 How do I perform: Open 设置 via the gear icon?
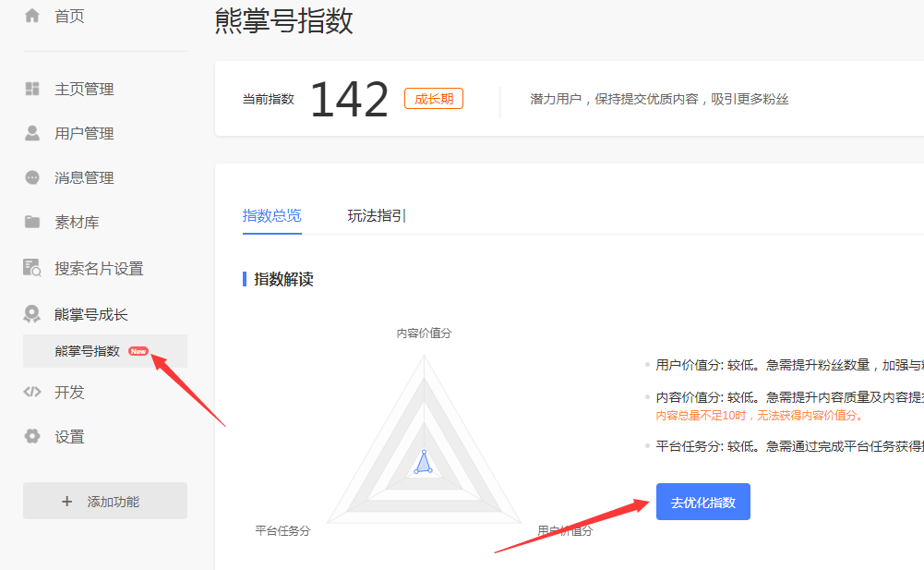[32, 436]
